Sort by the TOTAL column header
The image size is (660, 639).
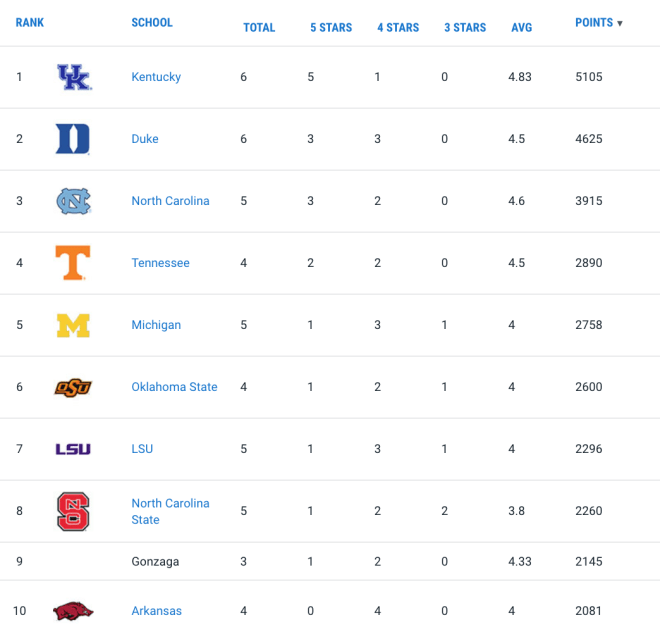[259, 27]
